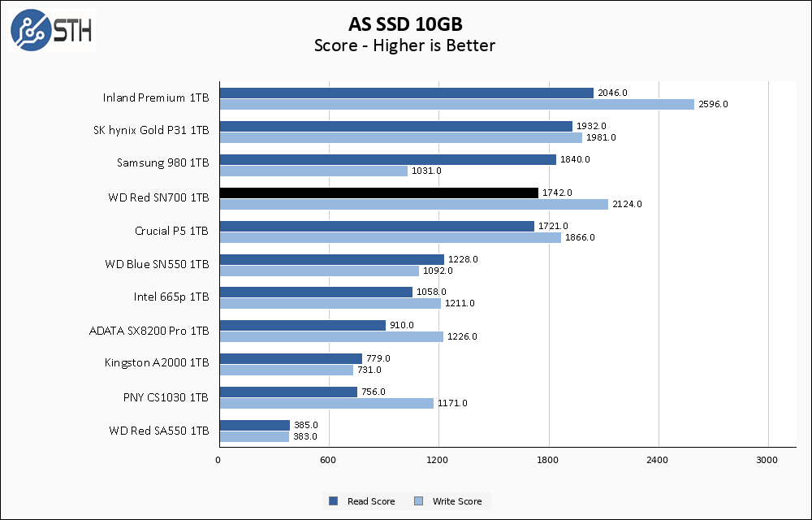Click the 2400 axis tick label
The width and height of the screenshot is (812, 520).
click(658, 460)
